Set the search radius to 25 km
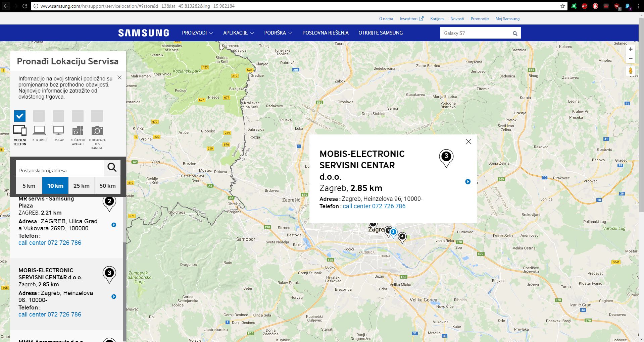644x342 pixels. click(x=82, y=186)
